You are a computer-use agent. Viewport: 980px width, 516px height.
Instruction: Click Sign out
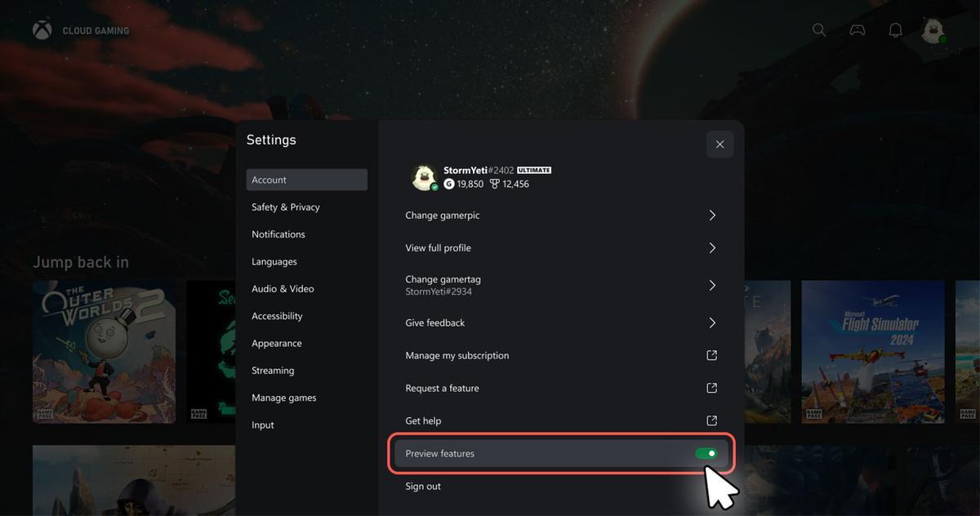coord(423,487)
